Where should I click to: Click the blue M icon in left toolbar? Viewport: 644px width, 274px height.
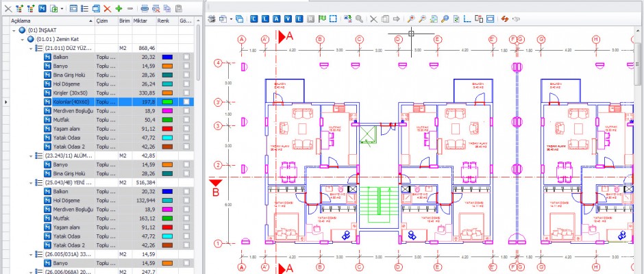pyautogui.click(x=42, y=8)
